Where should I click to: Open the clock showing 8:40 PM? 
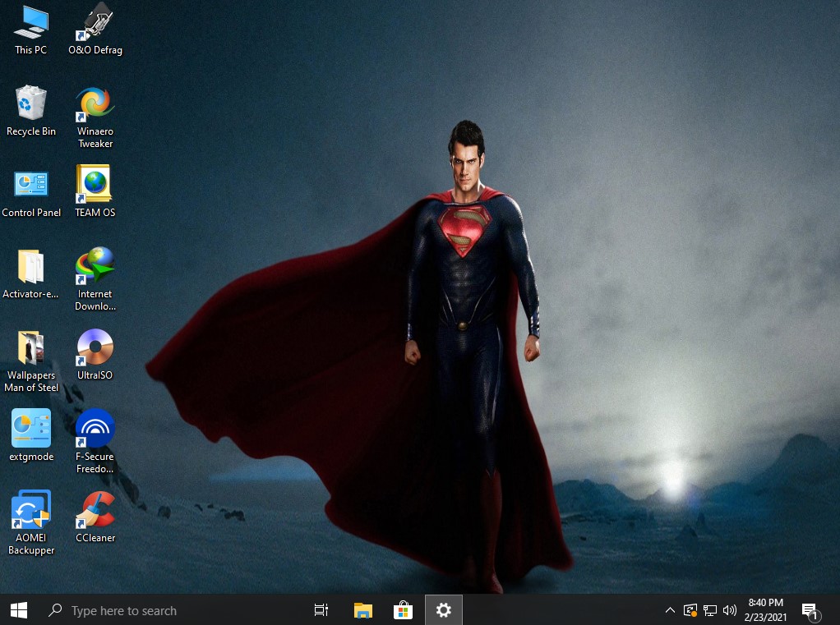point(765,610)
